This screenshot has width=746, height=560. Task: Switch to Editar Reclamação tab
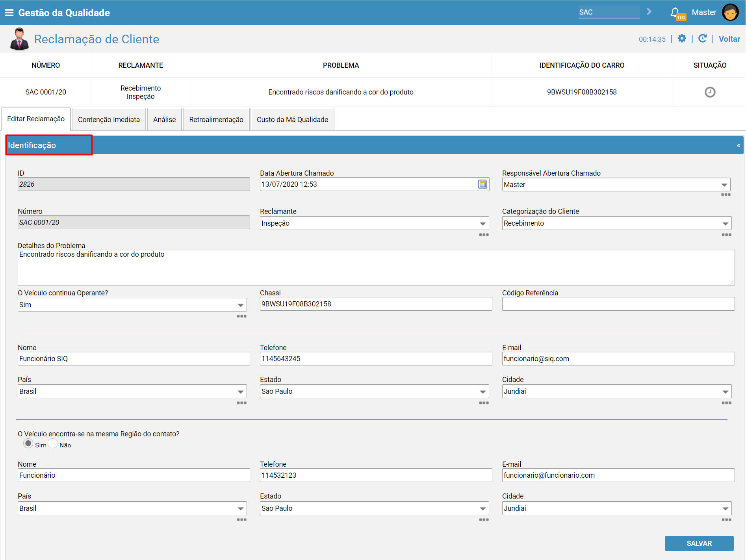(36, 119)
